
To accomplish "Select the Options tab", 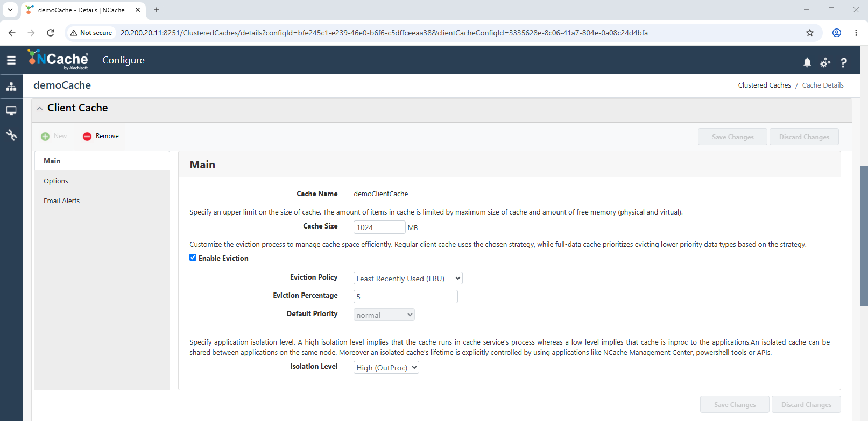I will pyautogui.click(x=102, y=181).
